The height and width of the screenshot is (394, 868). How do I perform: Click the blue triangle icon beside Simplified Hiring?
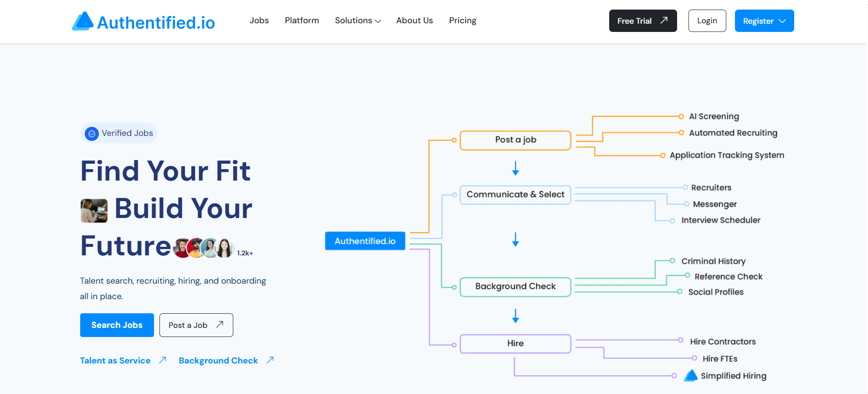point(691,376)
